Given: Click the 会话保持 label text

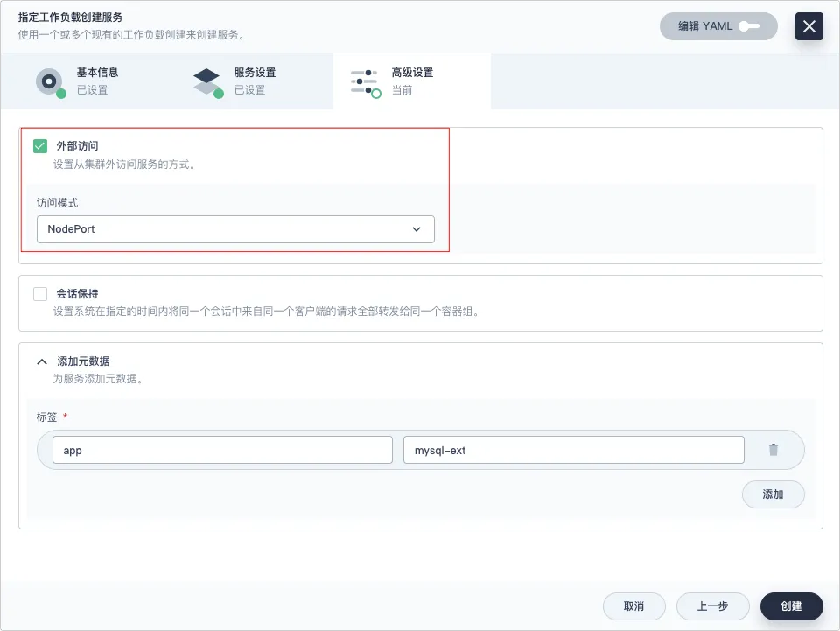Looking at the screenshot, I should pyautogui.click(x=77, y=293).
